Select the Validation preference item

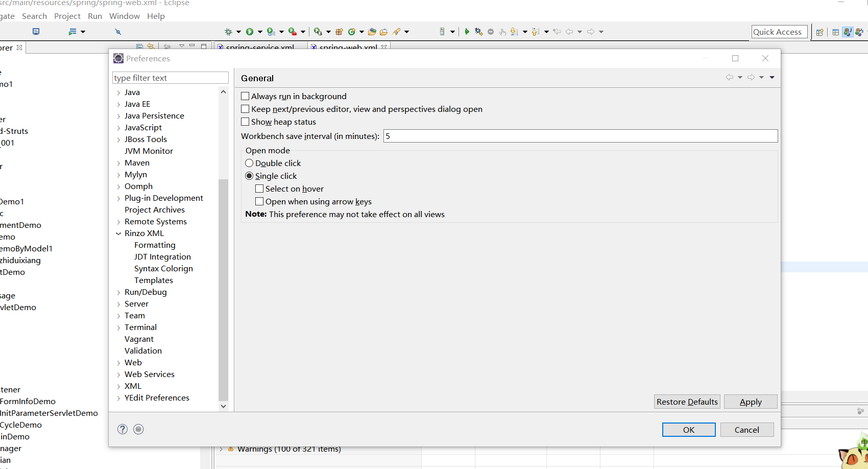pyautogui.click(x=143, y=351)
